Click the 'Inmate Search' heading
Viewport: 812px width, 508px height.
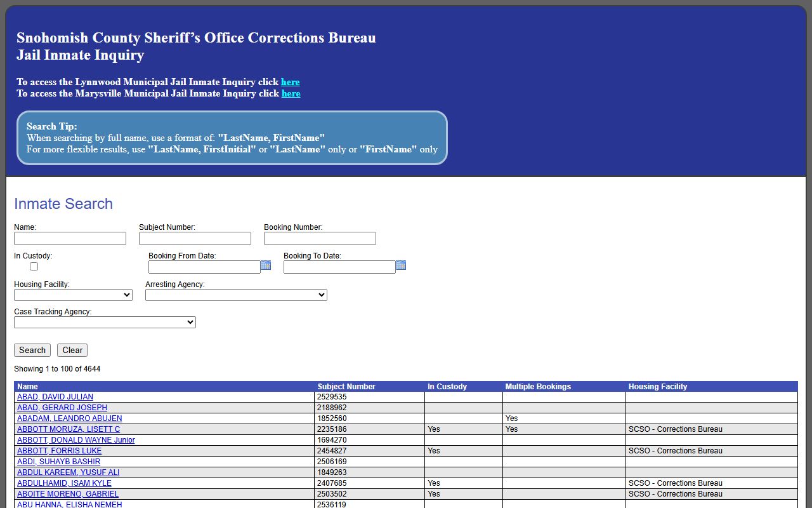coord(63,204)
